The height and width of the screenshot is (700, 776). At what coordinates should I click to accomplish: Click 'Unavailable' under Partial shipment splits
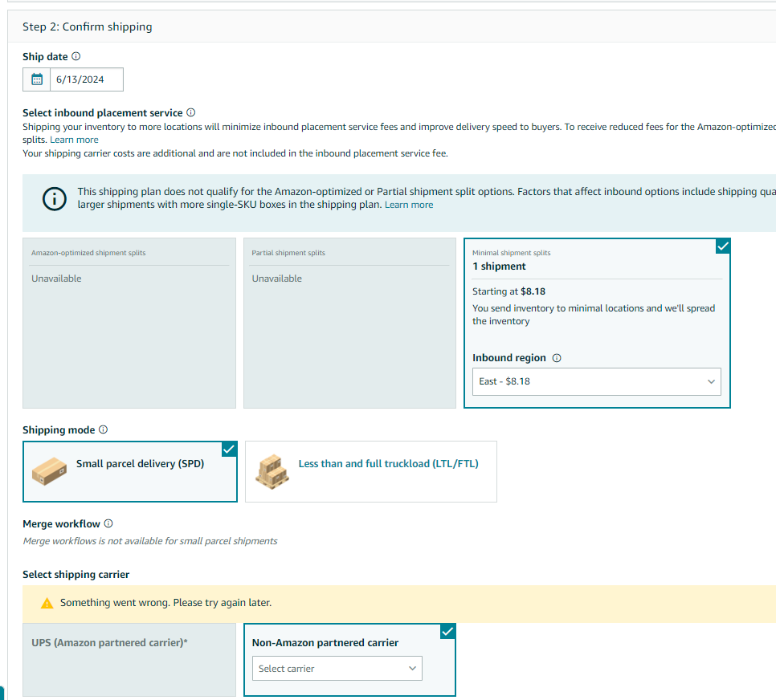point(276,279)
